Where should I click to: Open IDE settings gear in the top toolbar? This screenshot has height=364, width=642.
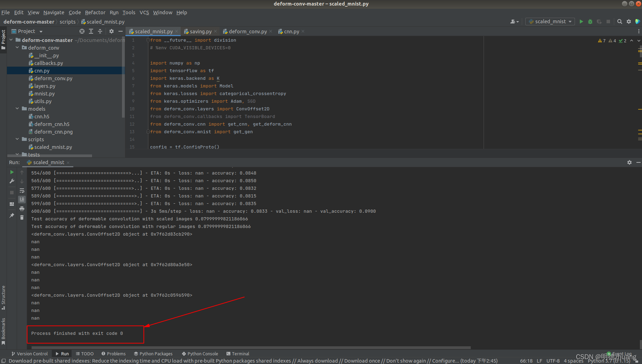(629, 22)
